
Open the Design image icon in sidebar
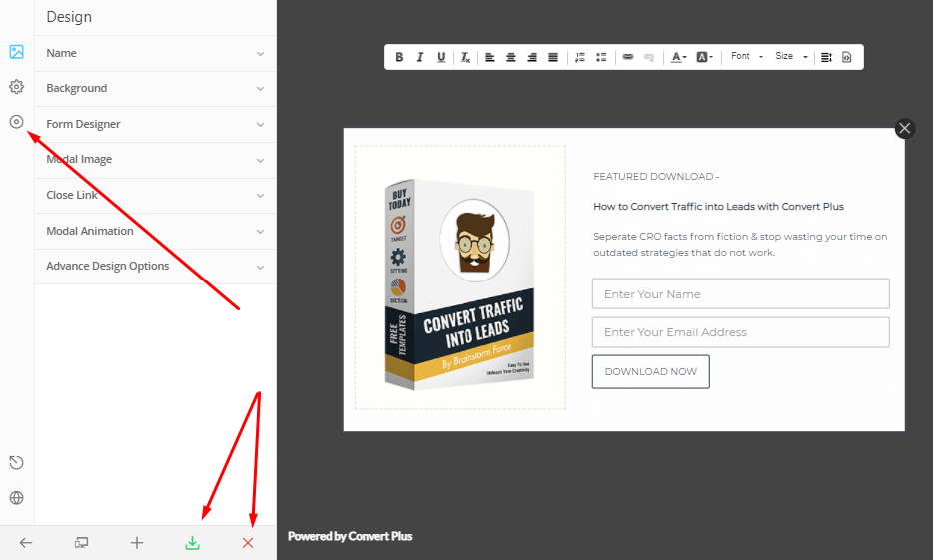point(17,52)
